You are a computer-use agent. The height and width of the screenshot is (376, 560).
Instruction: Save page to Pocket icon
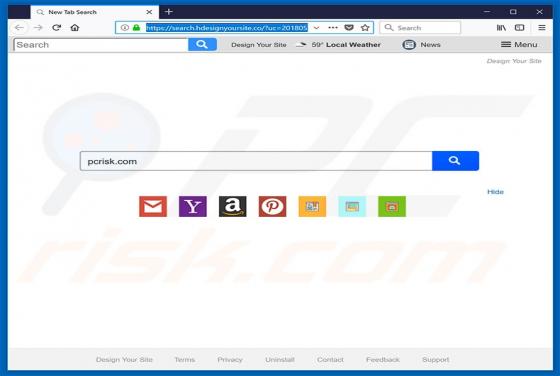click(x=349, y=27)
